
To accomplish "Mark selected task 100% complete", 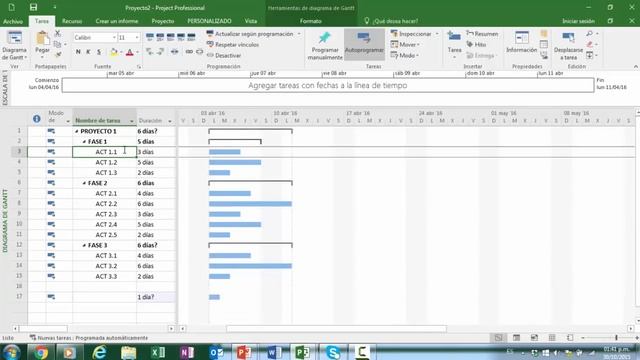I will point(191,38).
